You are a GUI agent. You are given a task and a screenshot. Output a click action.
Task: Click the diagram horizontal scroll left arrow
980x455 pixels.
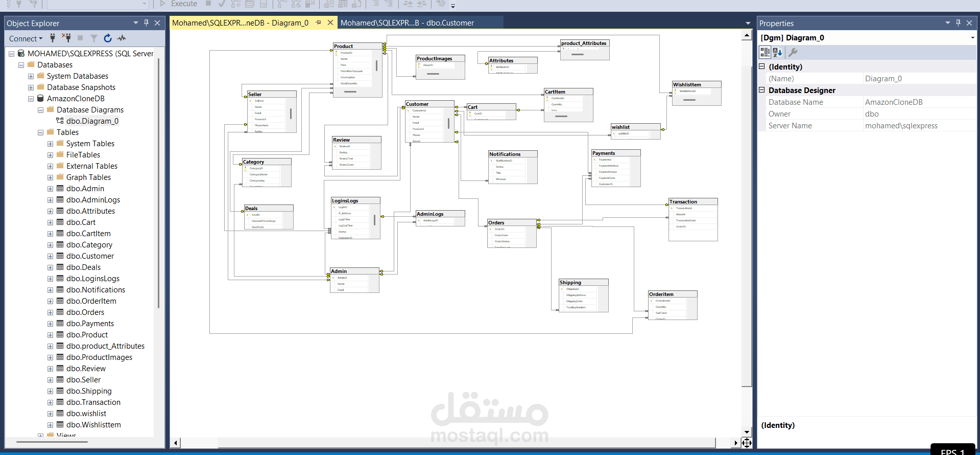[176, 443]
